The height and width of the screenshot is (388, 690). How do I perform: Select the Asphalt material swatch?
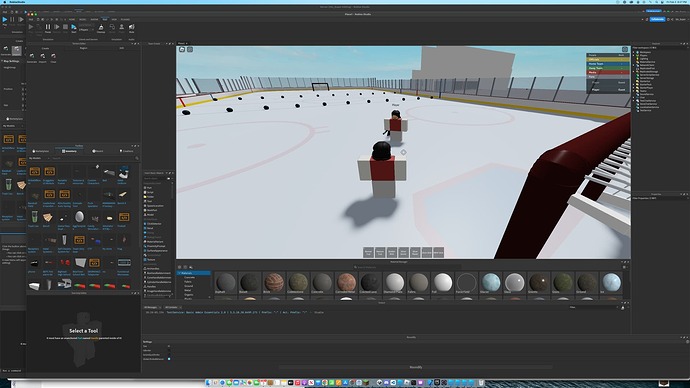pyautogui.click(x=226, y=282)
